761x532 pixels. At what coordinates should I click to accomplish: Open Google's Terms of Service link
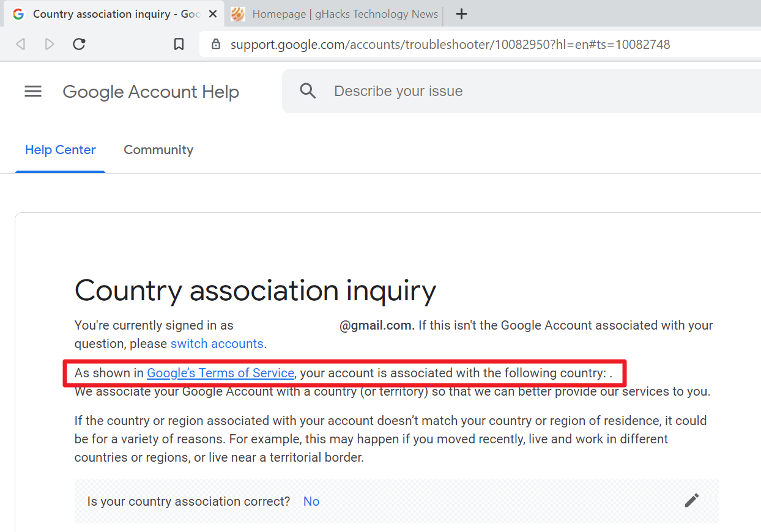(x=220, y=373)
